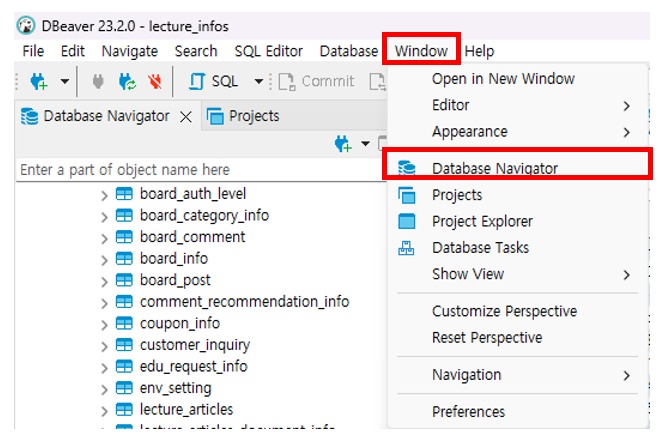The image size is (667, 439).
Task: Click the Database Navigator tab stack icon
Action: tap(30, 116)
